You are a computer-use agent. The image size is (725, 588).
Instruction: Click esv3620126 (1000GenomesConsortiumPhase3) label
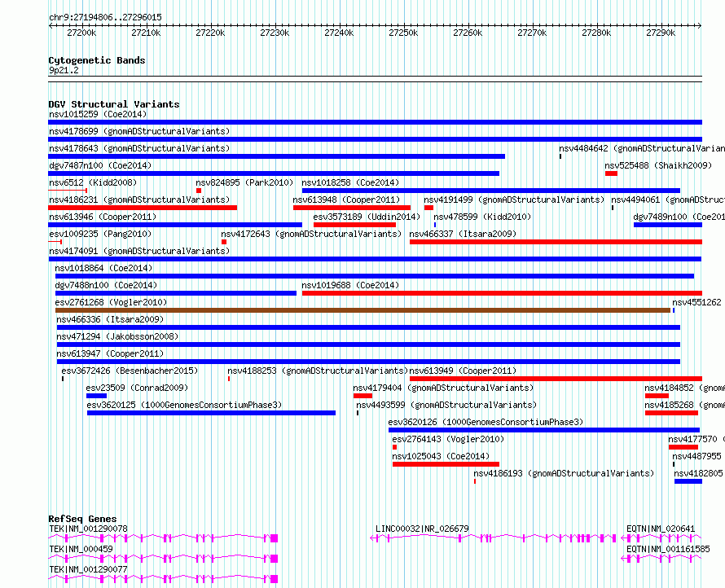point(486,422)
